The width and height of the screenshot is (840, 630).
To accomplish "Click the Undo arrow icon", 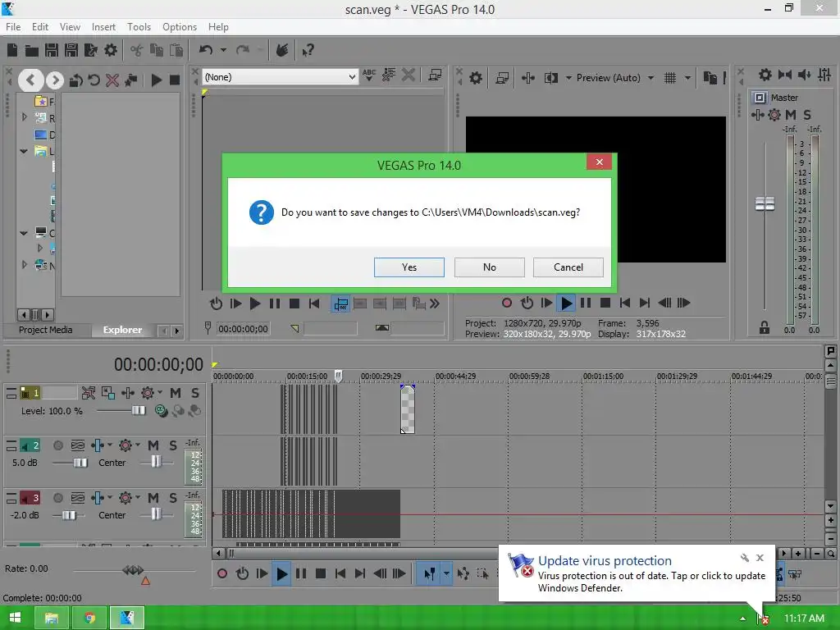I will tap(206, 50).
